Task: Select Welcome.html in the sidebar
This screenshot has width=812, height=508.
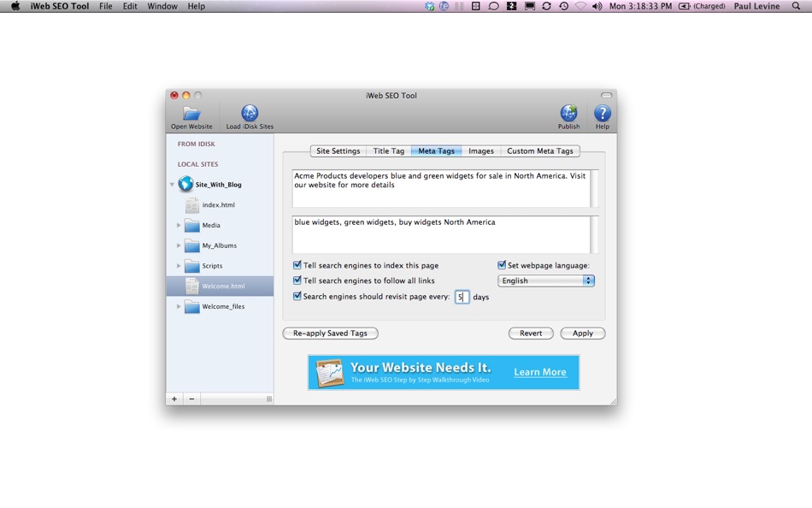Action: click(220, 286)
